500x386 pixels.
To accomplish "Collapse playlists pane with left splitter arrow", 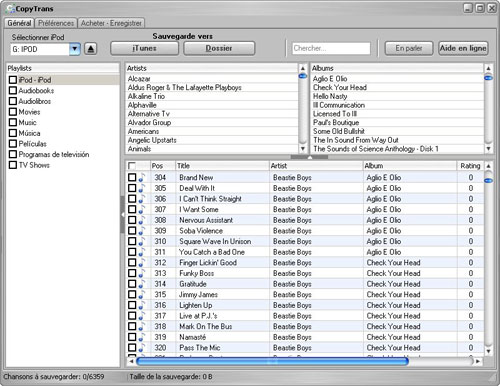I will coord(122,215).
